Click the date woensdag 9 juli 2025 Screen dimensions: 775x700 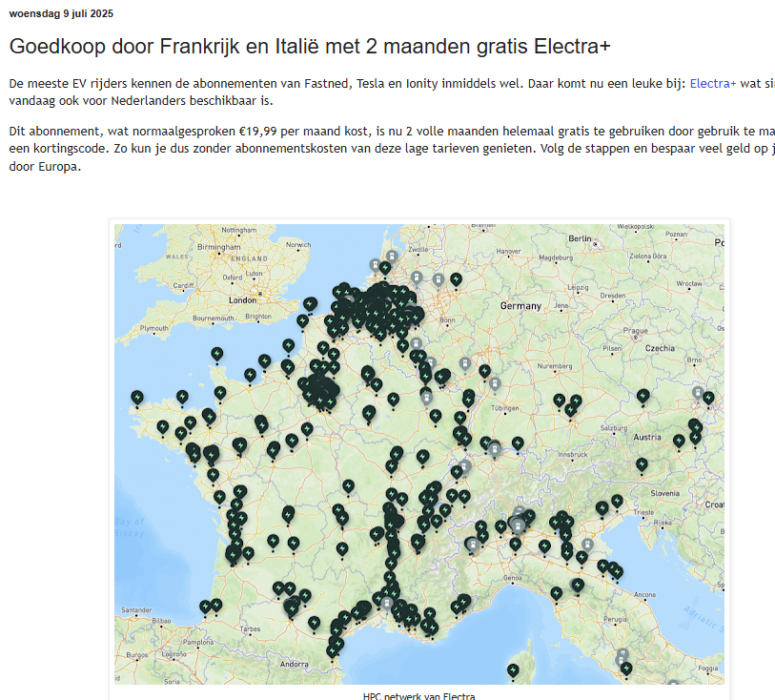coord(61,14)
